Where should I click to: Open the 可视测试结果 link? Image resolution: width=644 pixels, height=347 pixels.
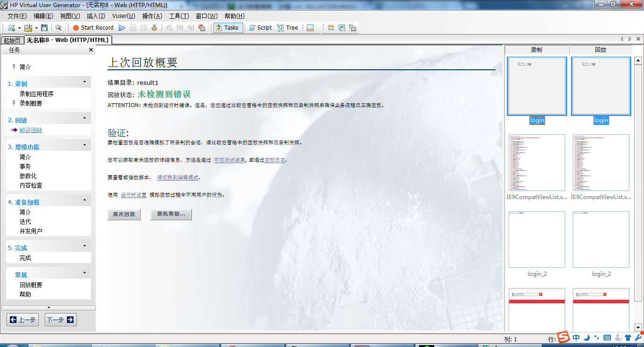pos(230,160)
